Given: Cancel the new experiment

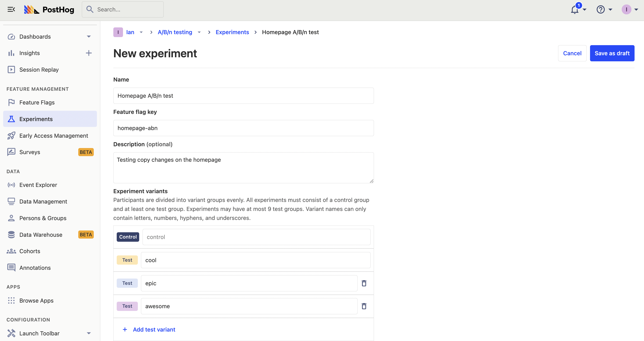Looking at the screenshot, I should coord(572,53).
